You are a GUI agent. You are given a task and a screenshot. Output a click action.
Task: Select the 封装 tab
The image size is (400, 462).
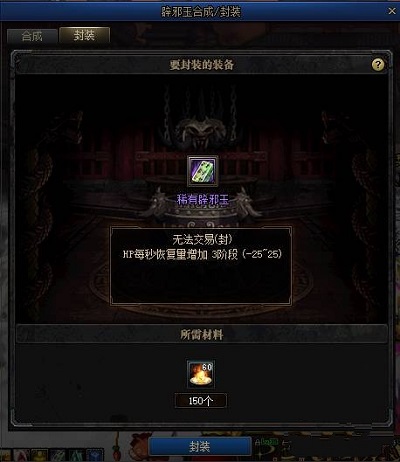[x=84, y=35]
